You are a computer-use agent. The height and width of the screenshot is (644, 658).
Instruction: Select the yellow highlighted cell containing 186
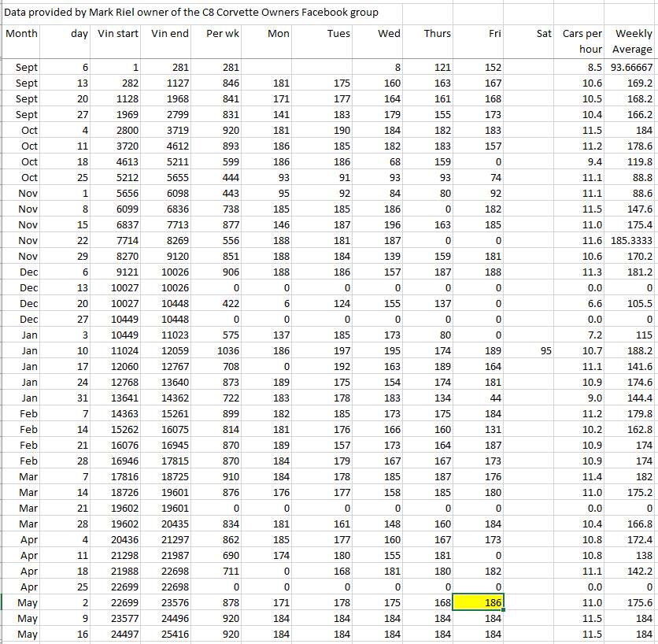tap(479, 602)
